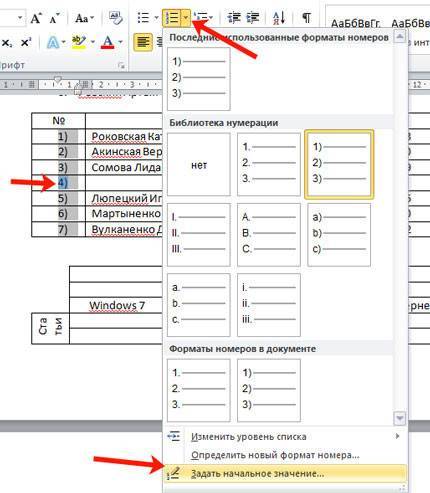Select the highlighted 1) 2) 3) library format
The height and width of the screenshot is (493, 430).
coord(339,165)
